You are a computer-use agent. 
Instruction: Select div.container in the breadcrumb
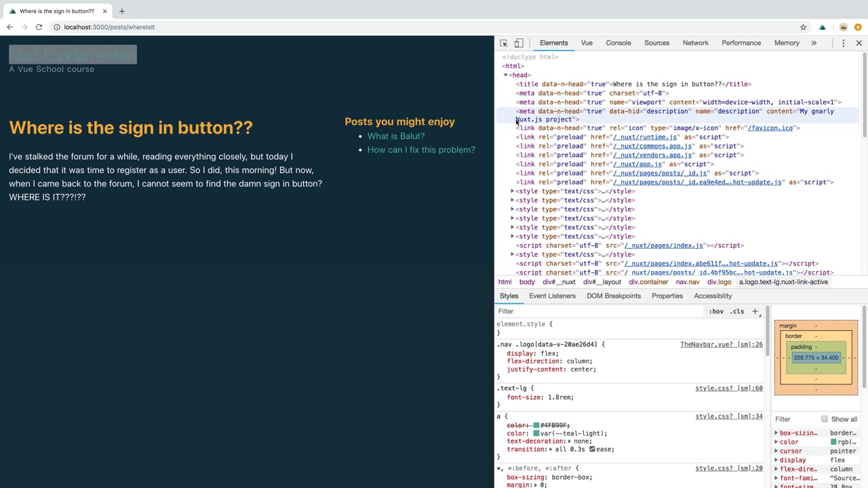pos(648,282)
